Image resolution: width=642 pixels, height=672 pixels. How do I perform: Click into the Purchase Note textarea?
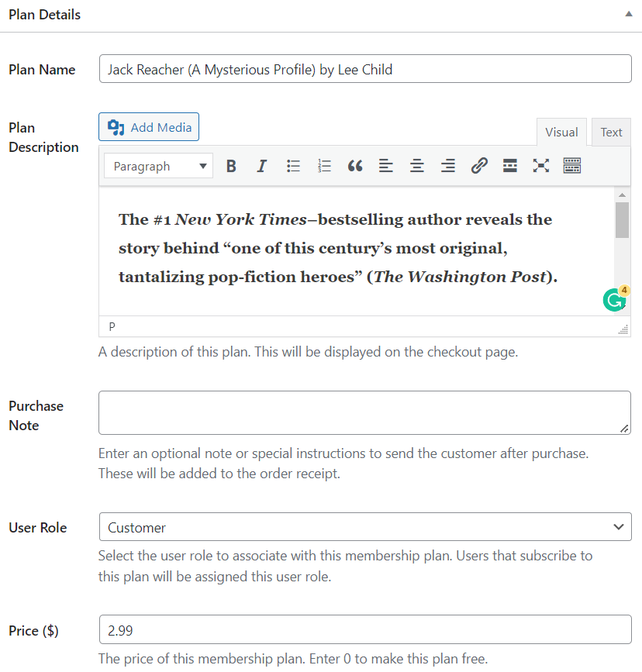(x=364, y=412)
